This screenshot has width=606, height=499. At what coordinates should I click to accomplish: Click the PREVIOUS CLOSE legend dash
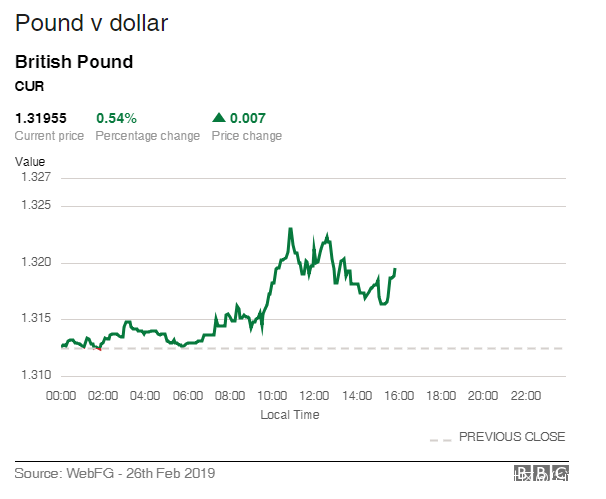tap(439, 438)
